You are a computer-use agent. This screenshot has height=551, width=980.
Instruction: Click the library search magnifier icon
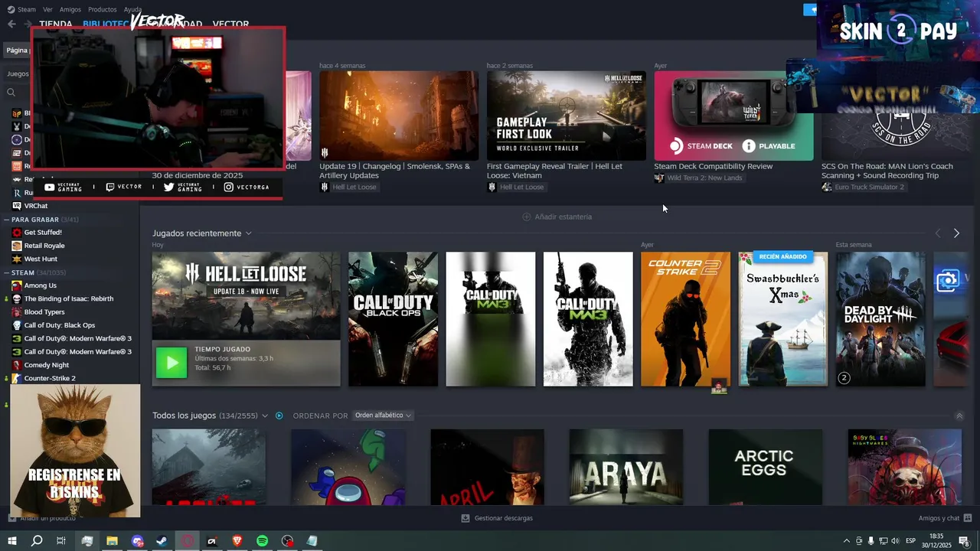point(11,93)
